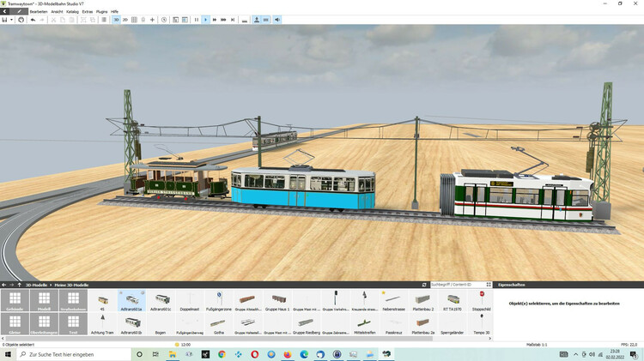This screenshot has width=644, height=361.
Task: Select the Adtranz601c model thumbnail
Action: pyautogui.click(x=161, y=300)
